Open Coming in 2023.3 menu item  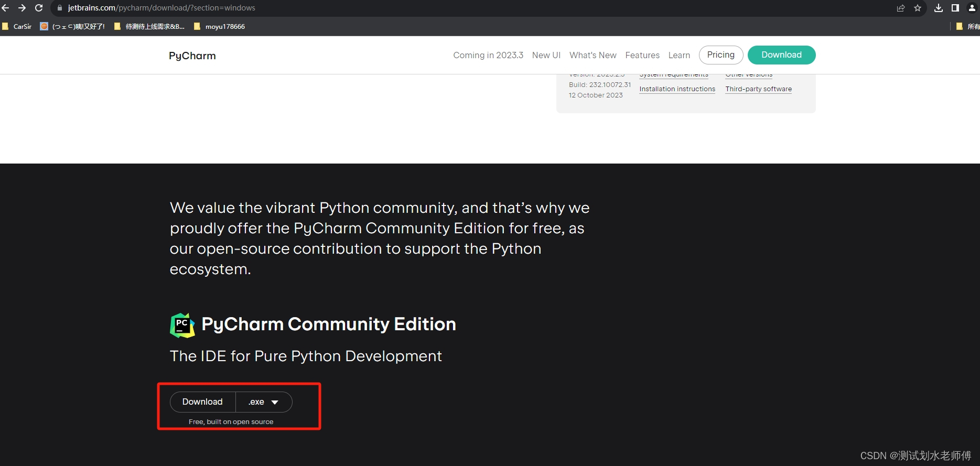coord(488,55)
